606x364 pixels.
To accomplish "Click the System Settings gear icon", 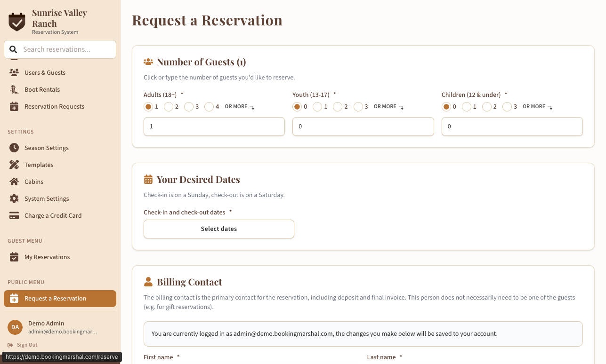I will click(x=14, y=198).
